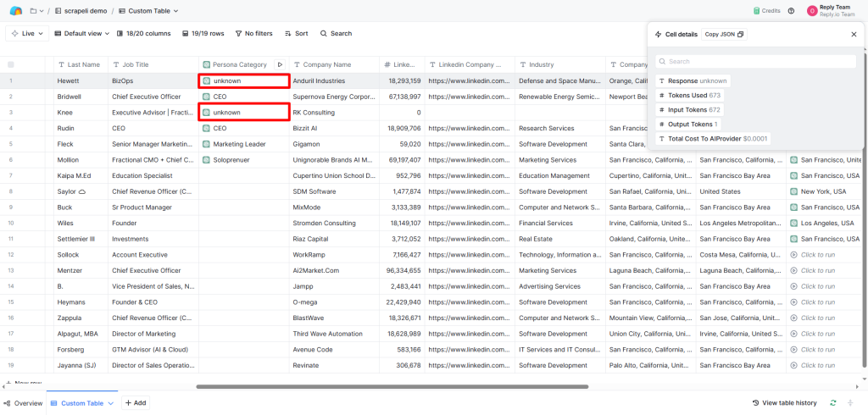Expand the Live mode dropdown
The image size is (868, 415).
click(27, 34)
